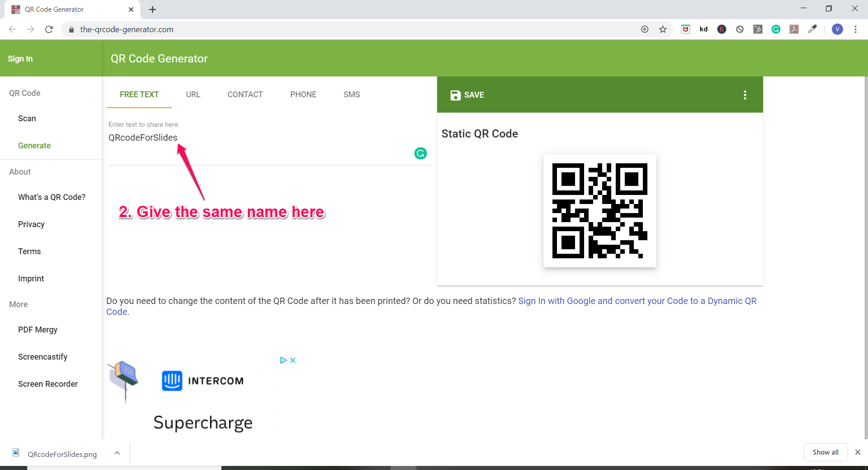Viewport: 868px width, 470px height.
Task: Open What's a QR Code? page
Action: coord(52,197)
